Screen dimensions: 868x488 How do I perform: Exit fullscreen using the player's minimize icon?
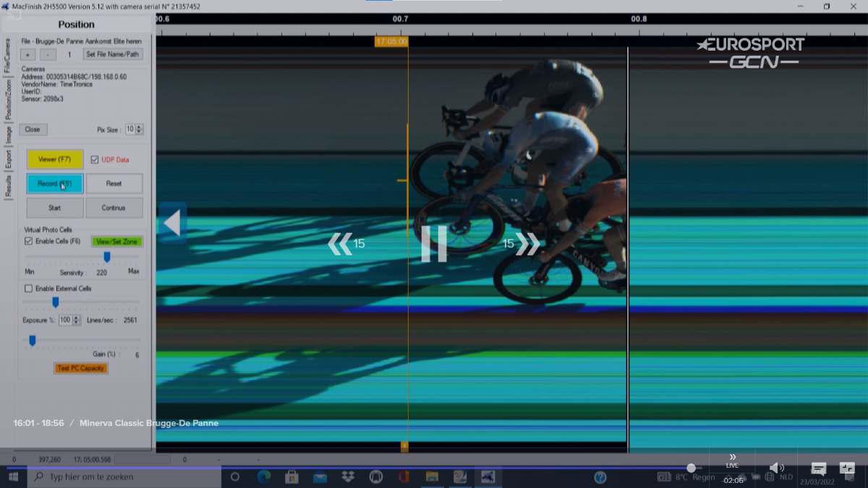click(x=847, y=468)
